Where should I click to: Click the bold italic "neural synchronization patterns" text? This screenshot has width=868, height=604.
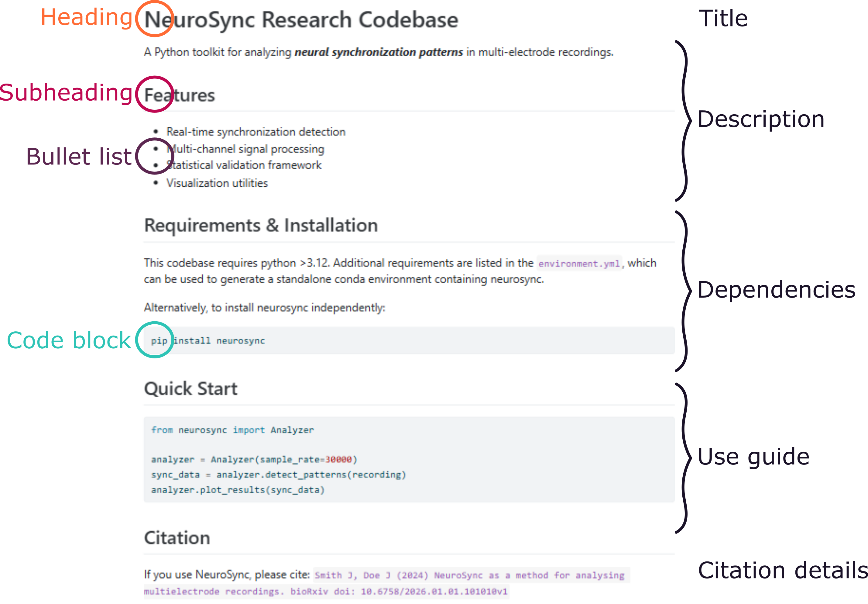[379, 52]
